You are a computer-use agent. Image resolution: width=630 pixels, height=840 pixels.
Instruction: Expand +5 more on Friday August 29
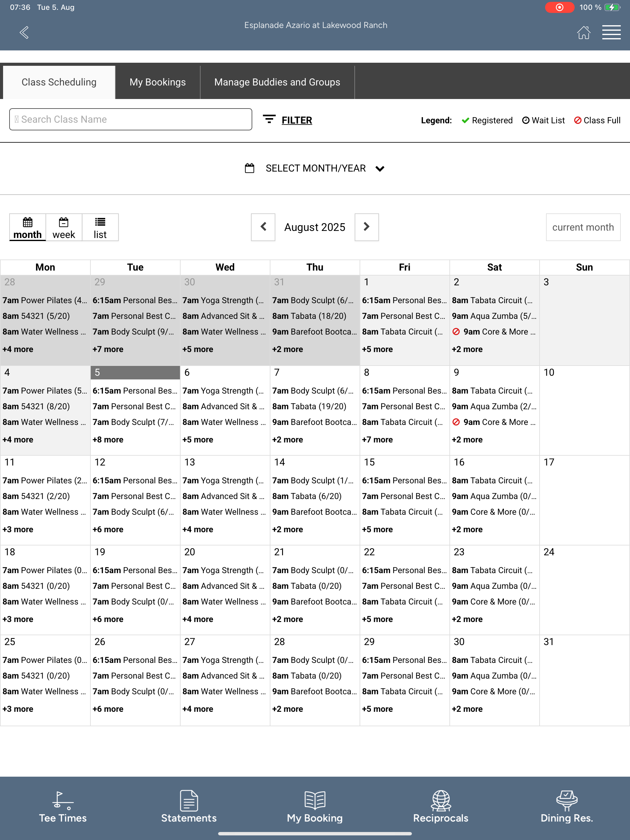coord(377,709)
